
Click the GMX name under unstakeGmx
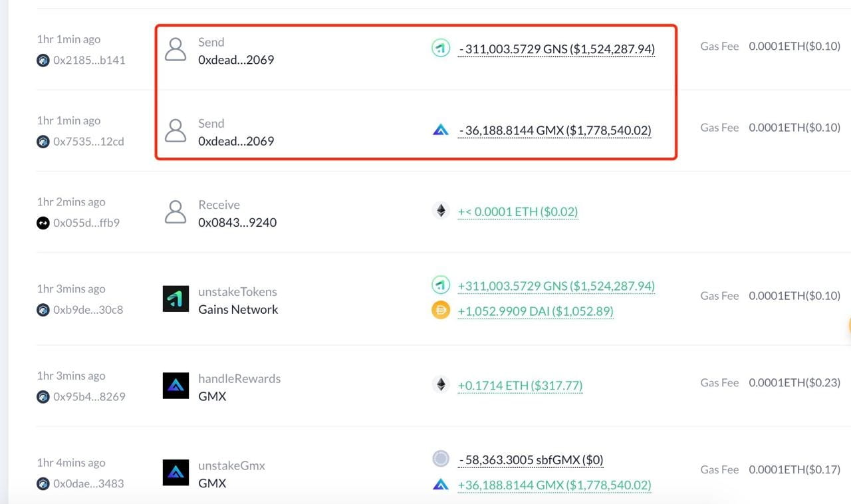point(212,483)
